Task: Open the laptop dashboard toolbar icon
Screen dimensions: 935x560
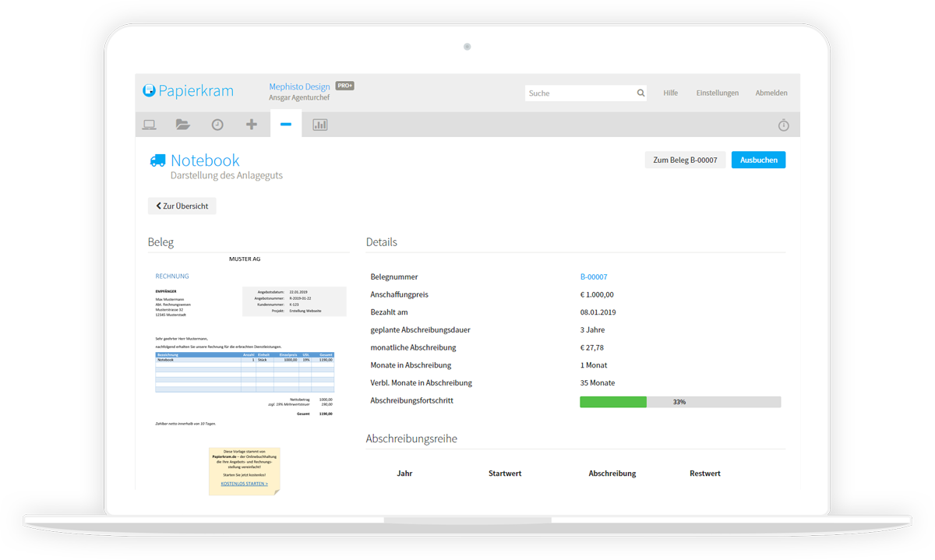Action: click(150, 125)
